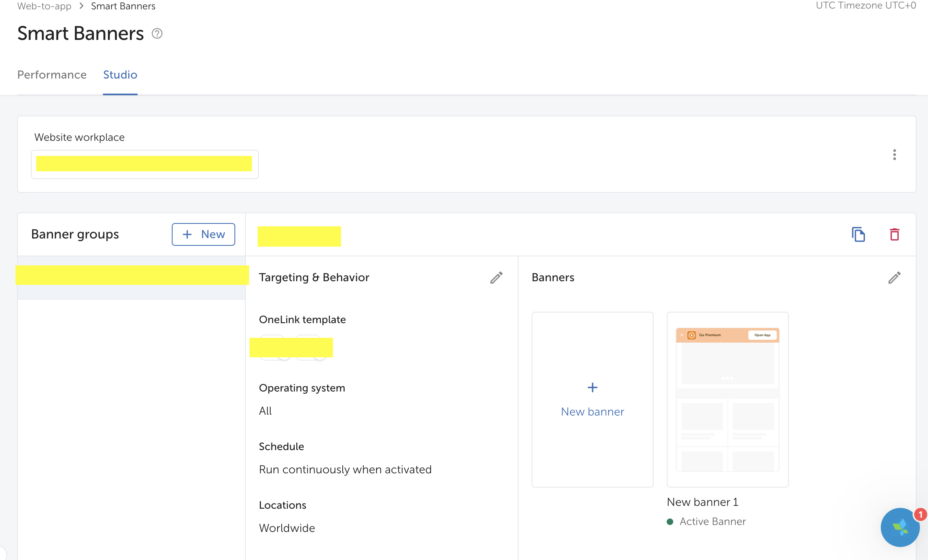928x560 pixels.
Task: Click the New banner 1 title label
Action: coord(703,502)
